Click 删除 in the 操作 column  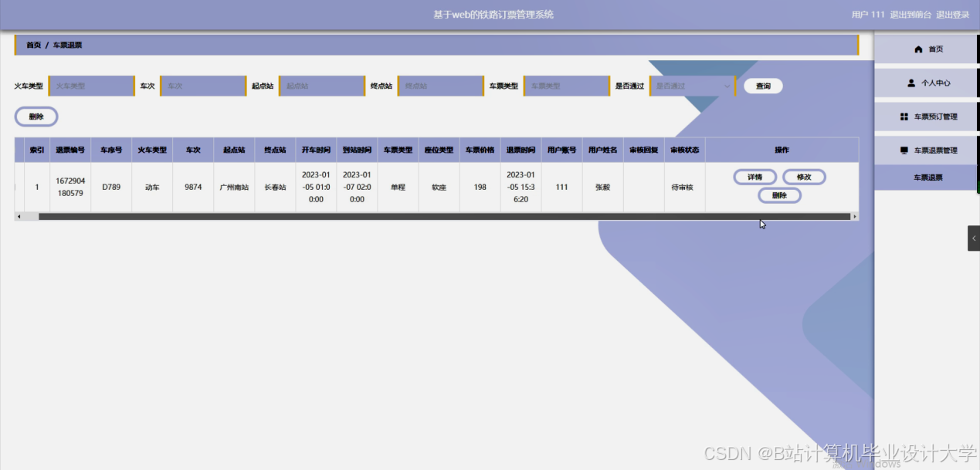point(779,195)
